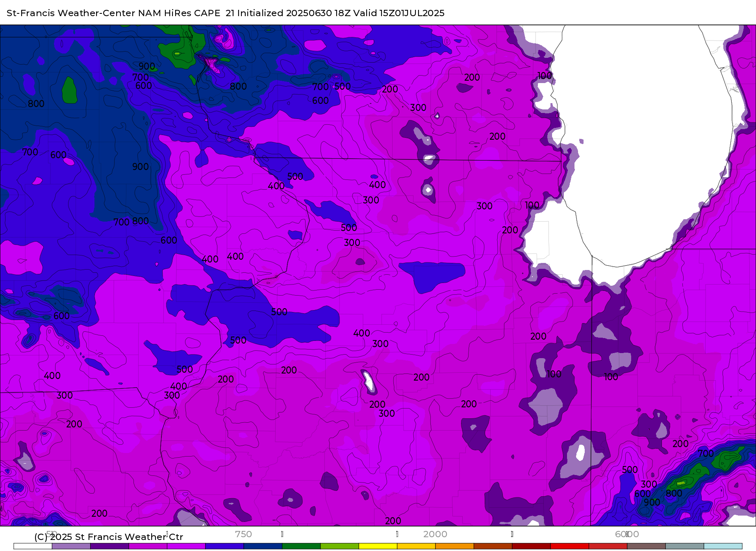Select the bright yellow legend swatch
756x551 pixels.
click(x=378, y=546)
